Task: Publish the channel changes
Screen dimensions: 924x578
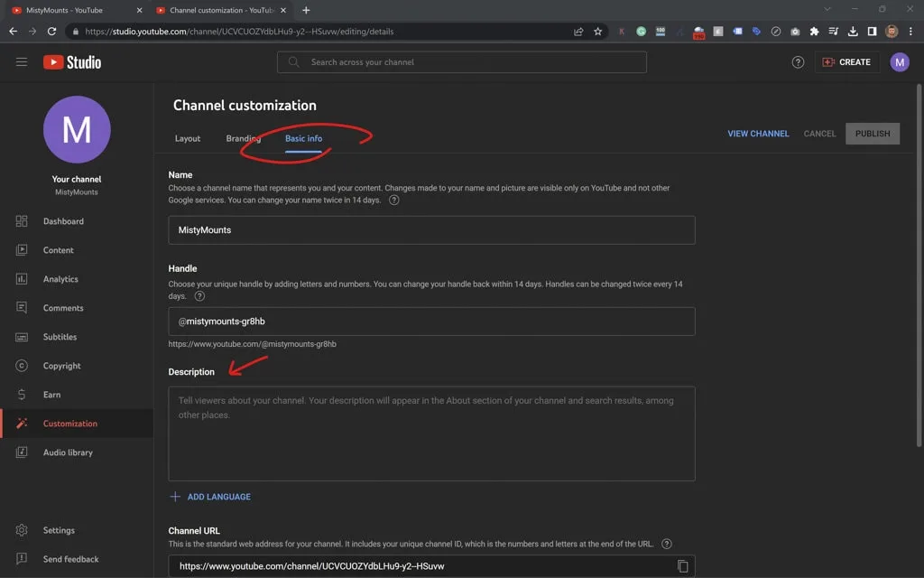Action: (872, 133)
